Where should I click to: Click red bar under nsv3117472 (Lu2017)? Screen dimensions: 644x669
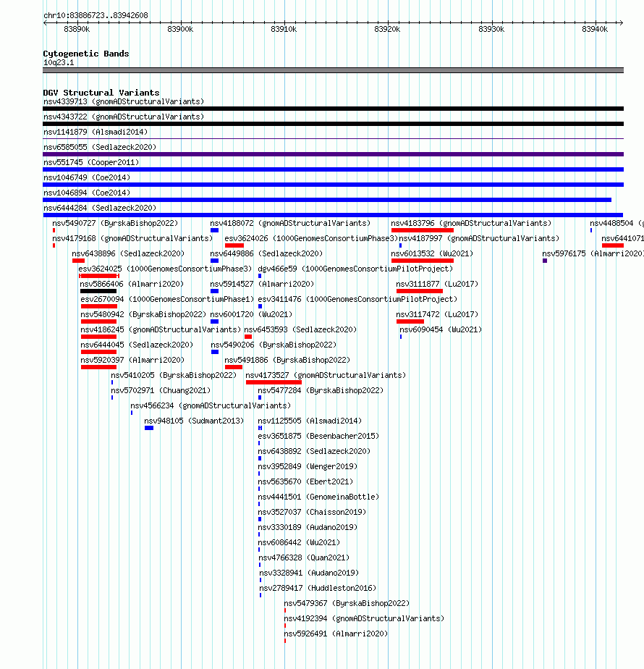[410, 321]
